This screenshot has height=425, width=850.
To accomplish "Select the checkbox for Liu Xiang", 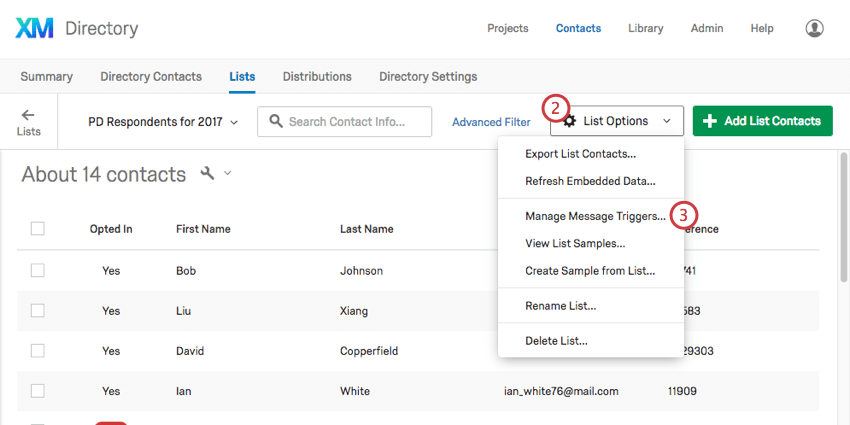I will (38, 310).
